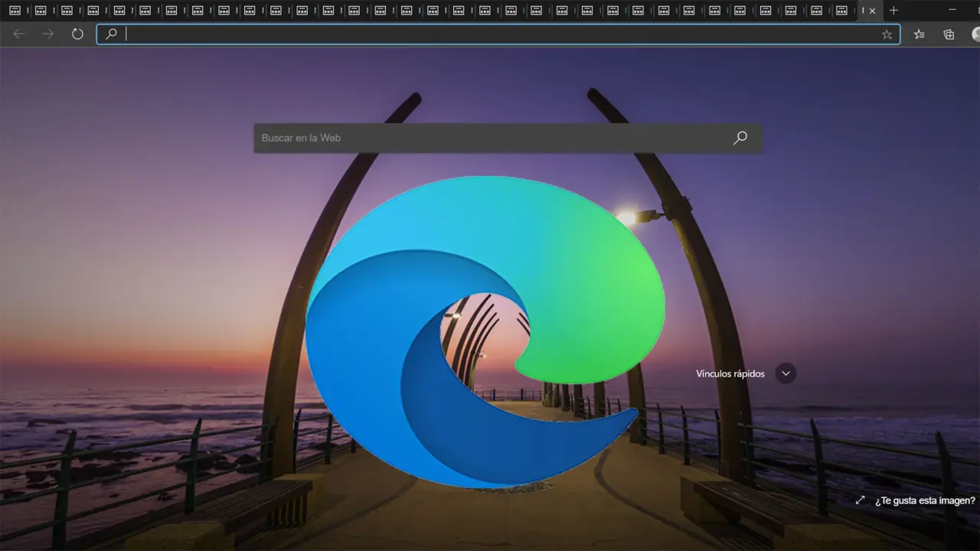The height and width of the screenshot is (551, 980).
Task: Add page to favorites with star icon
Action: pos(887,34)
